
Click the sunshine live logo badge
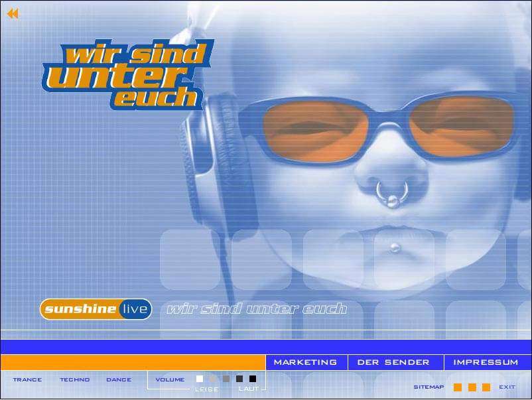tap(96, 309)
